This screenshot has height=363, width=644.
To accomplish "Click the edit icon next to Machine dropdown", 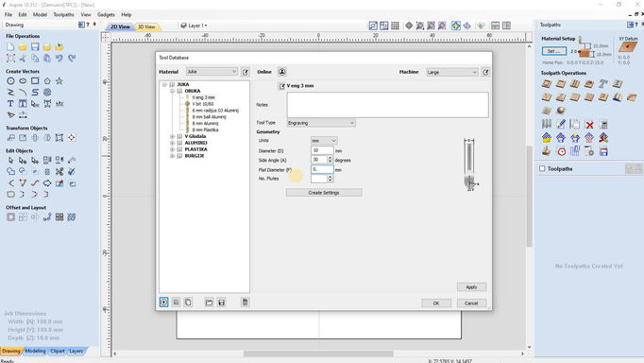I will pos(486,72).
